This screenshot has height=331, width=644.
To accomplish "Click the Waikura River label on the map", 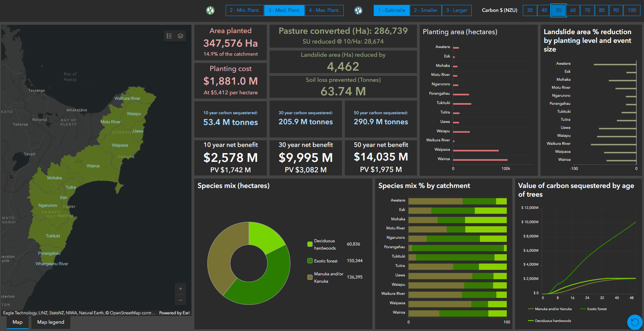I will pyautogui.click(x=127, y=98).
